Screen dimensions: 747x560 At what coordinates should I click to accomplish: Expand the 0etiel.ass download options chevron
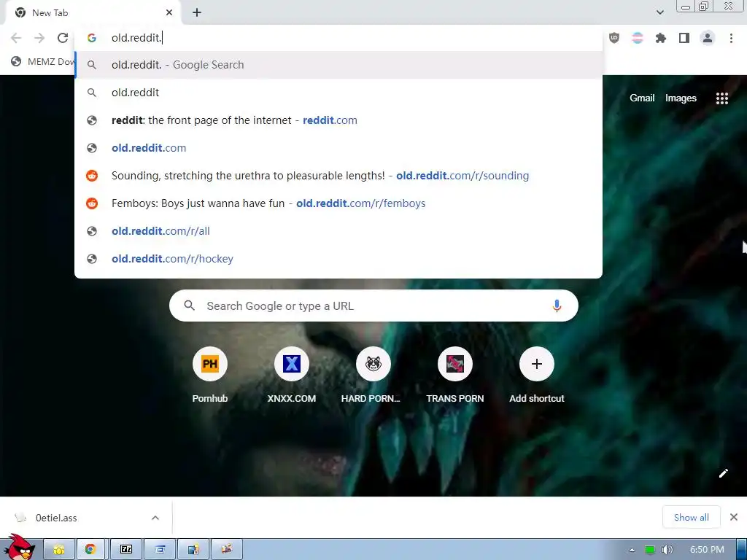(155, 518)
